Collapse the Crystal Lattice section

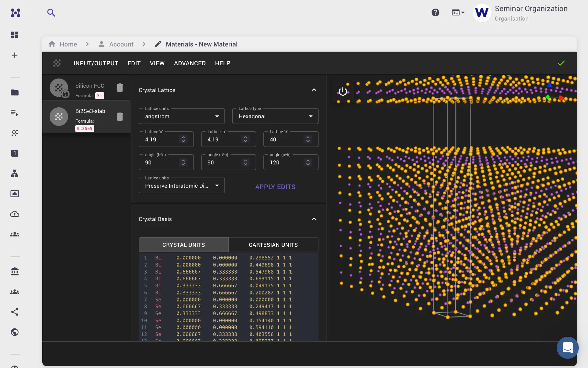coord(314,90)
